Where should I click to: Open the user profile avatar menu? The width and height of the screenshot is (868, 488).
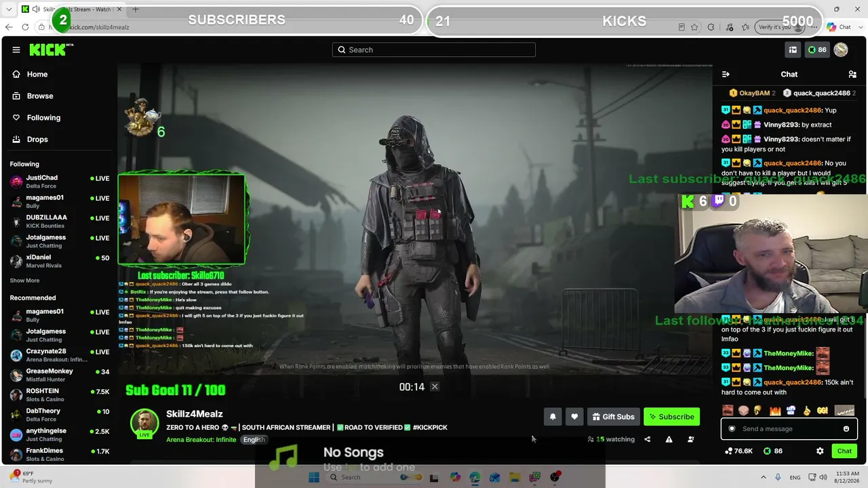[x=841, y=49]
